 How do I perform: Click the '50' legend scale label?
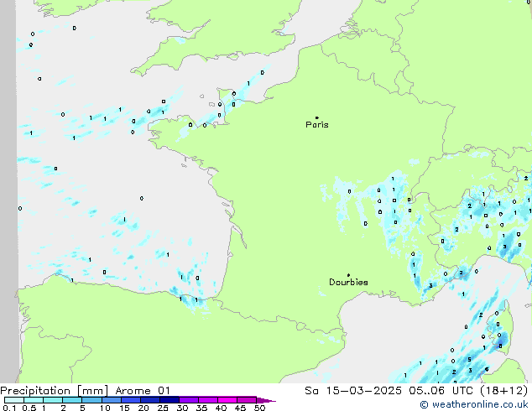click(259, 408)
